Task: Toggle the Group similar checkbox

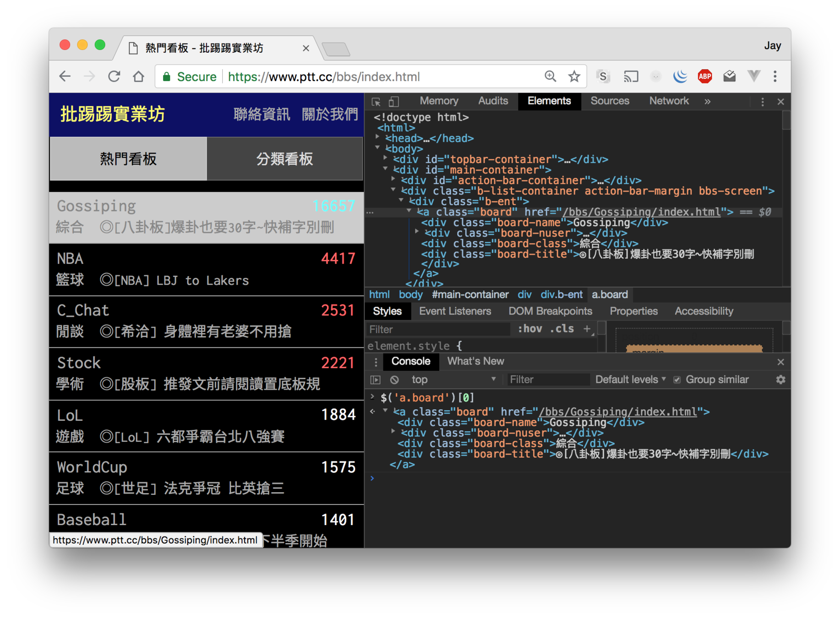Action: tap(677, 380)
